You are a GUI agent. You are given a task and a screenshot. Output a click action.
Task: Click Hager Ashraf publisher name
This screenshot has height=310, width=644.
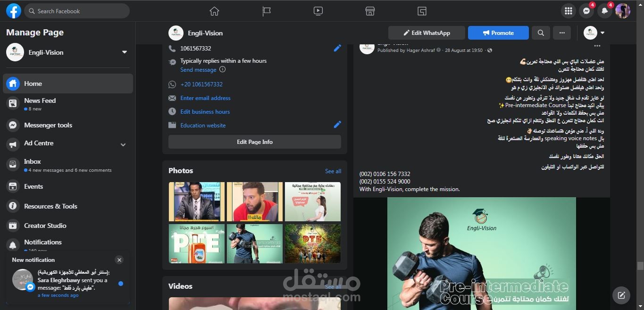pos(420,50)
